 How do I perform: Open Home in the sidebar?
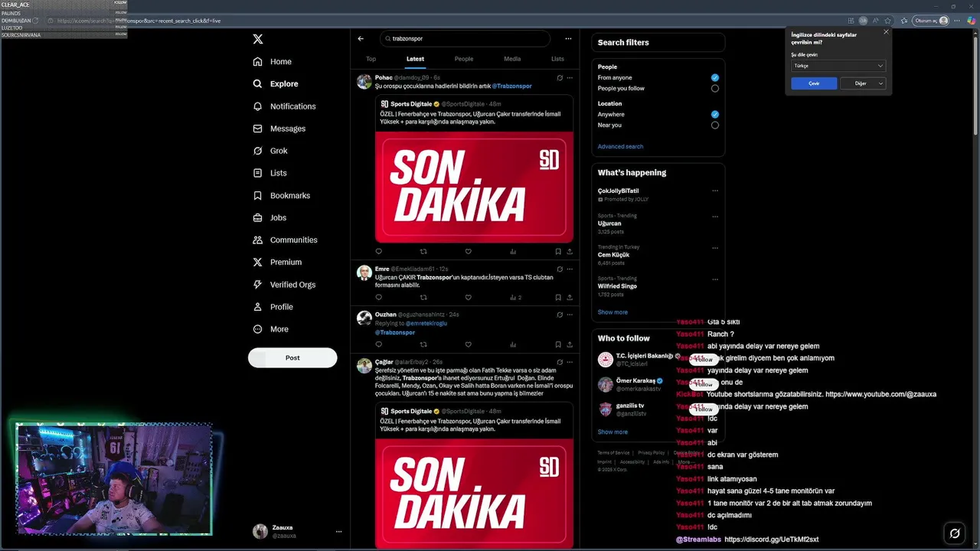click(x=272, y=61)
